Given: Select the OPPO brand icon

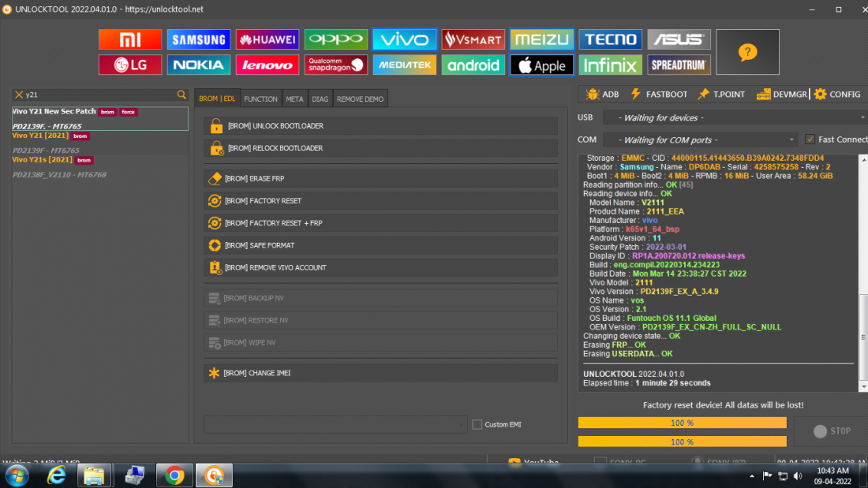Looking at the screenshot, I should (336, 39).
